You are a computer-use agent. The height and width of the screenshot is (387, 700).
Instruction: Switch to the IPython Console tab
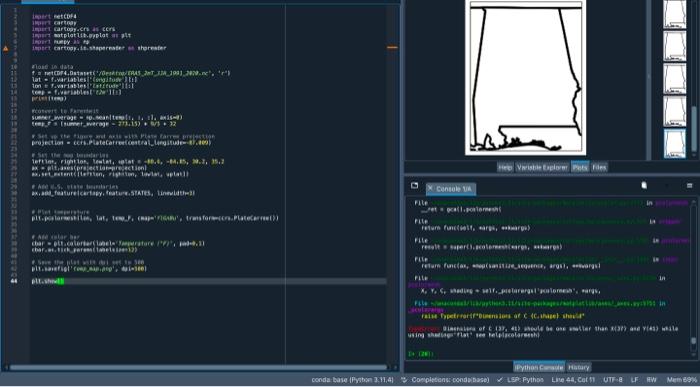[x=539, y=367]
